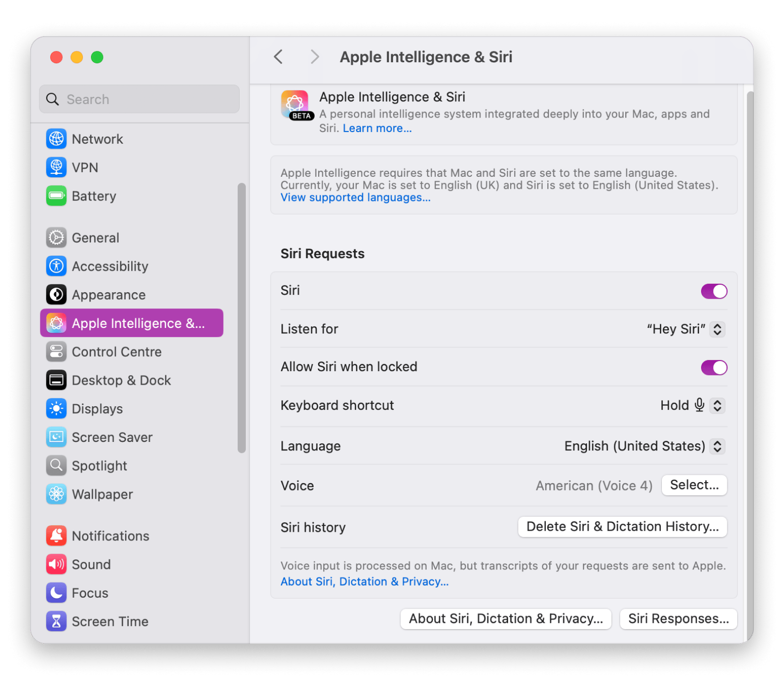Image resolution: width=784 pixels, height=684 pixels.
Task: Open View supported languages link
Action: 355,197
